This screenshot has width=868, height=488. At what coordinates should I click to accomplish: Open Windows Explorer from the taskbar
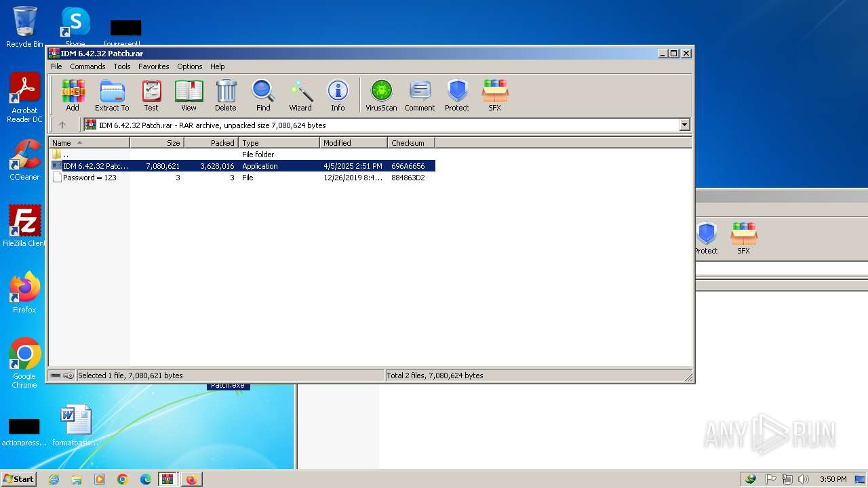[77, 479]
